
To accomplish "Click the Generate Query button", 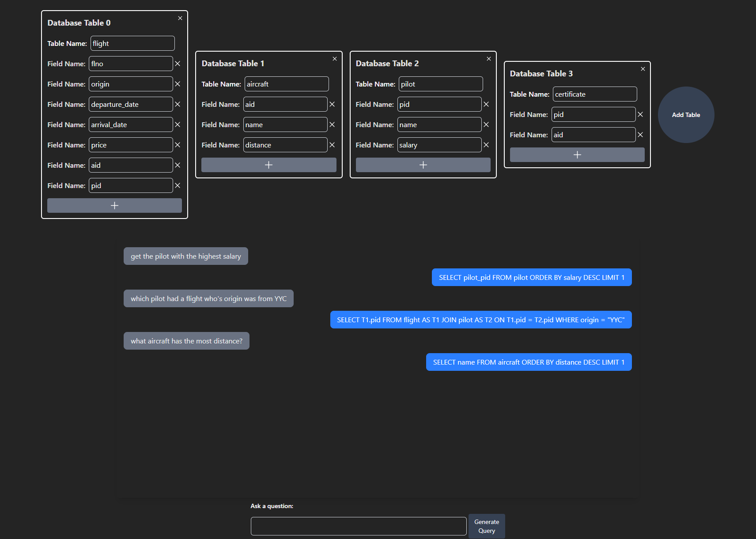I will 487,526.
